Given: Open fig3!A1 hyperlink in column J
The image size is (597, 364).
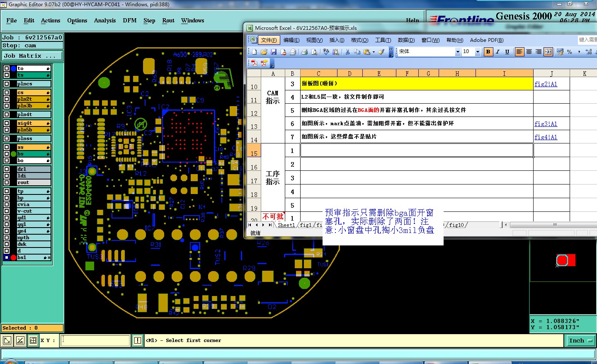Looking at the screenshot, I should 546,124.
